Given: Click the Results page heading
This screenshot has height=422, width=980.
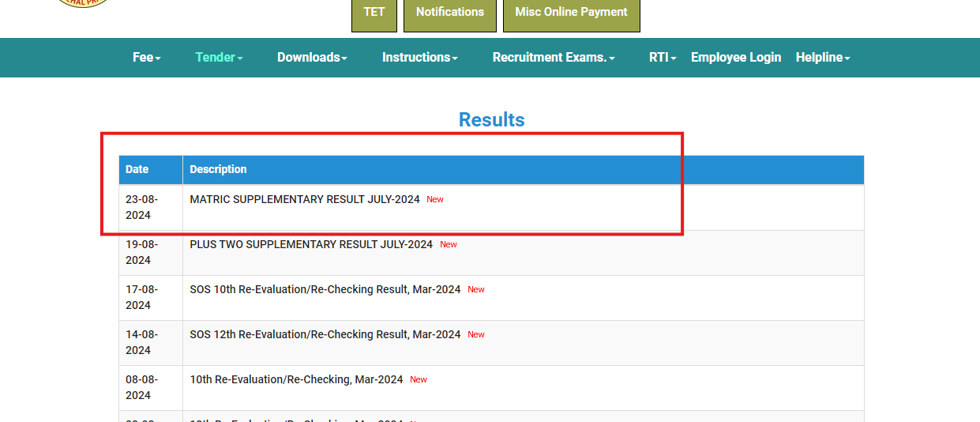Looking at the screenshot, I should tap(491, 120).
